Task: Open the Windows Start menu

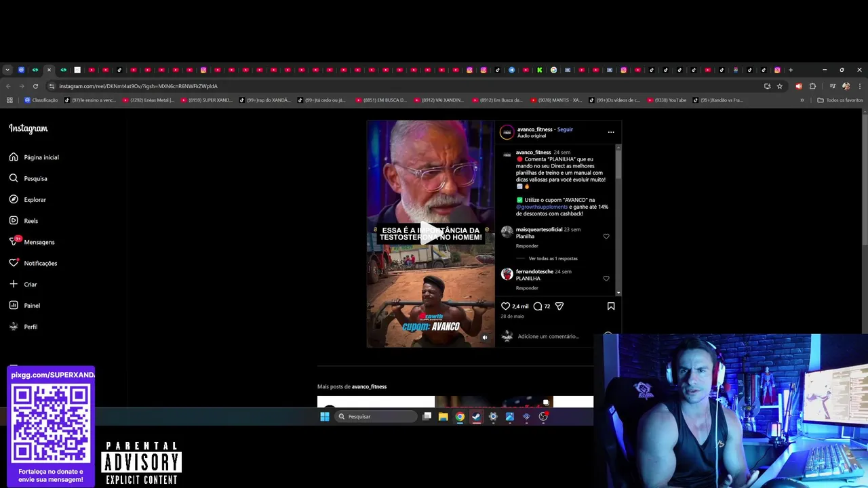Action: (324, 417)
